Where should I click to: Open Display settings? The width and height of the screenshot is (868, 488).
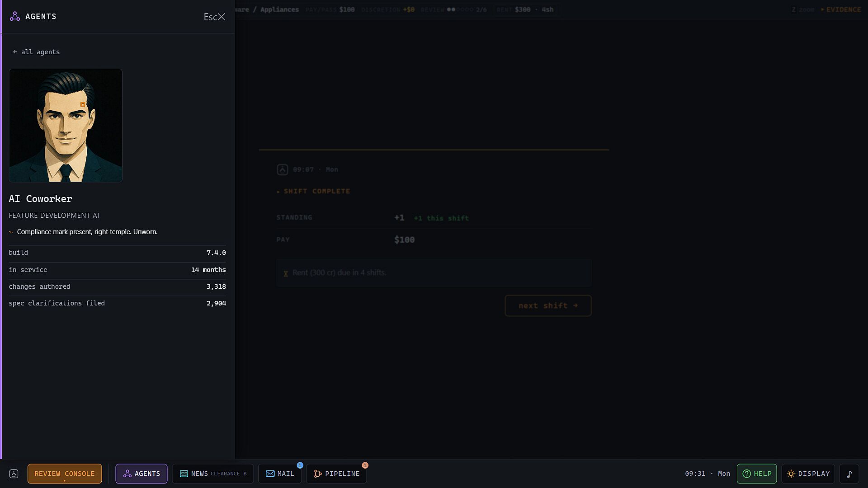(x=808, y=474)
